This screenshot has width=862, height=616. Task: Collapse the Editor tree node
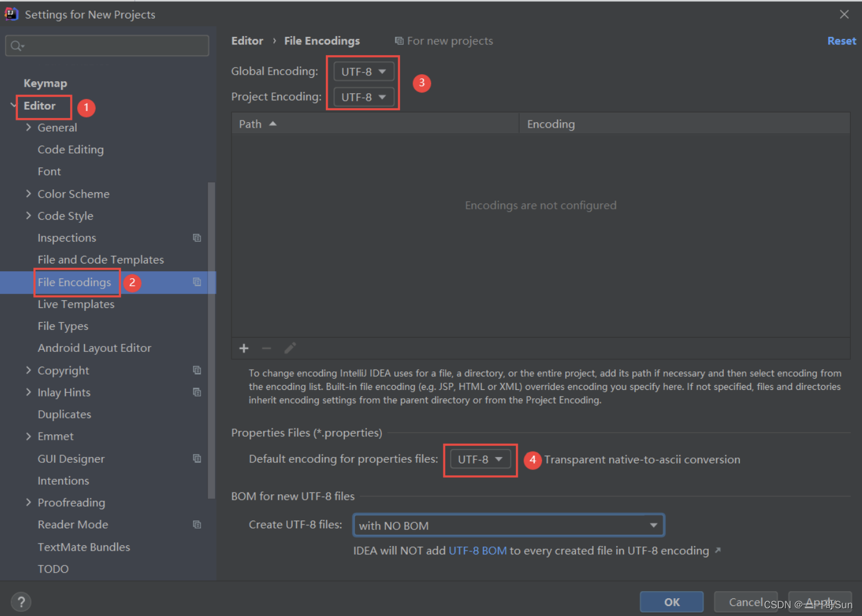click(x=13, y=106)
